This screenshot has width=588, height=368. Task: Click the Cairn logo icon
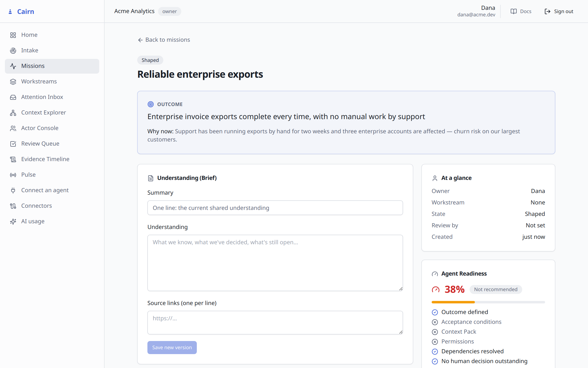pos(10,12)
